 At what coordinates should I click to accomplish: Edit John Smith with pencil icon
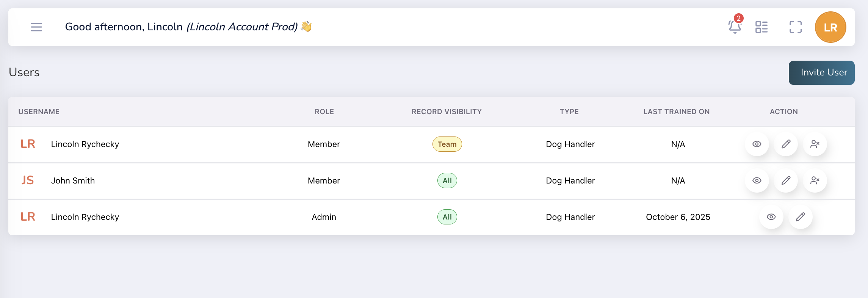click(786, 180)
